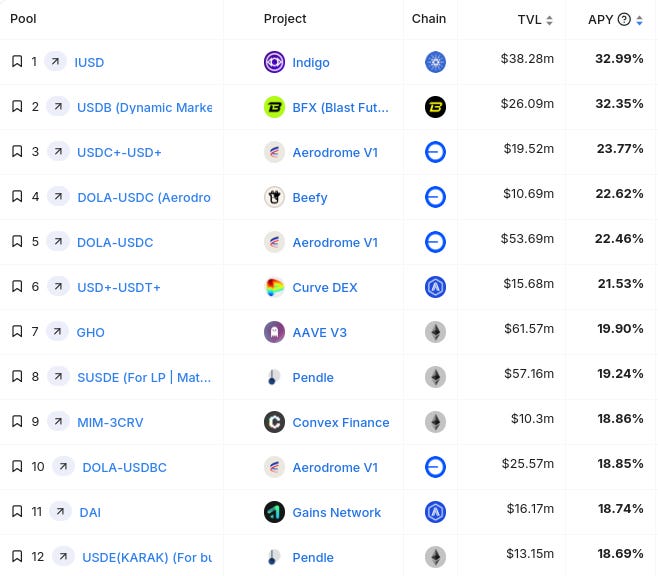
Task: Open the MIM-3CRV pool link
Action: coord(110,422)
